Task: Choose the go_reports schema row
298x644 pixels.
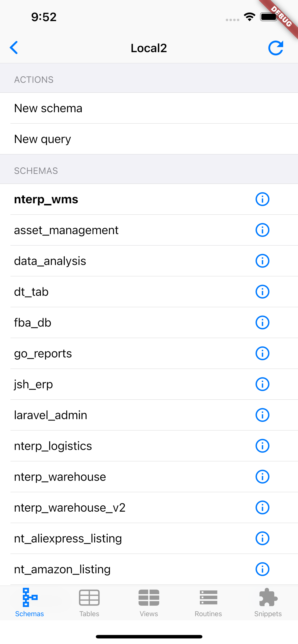Action: (x=149, y=353)
